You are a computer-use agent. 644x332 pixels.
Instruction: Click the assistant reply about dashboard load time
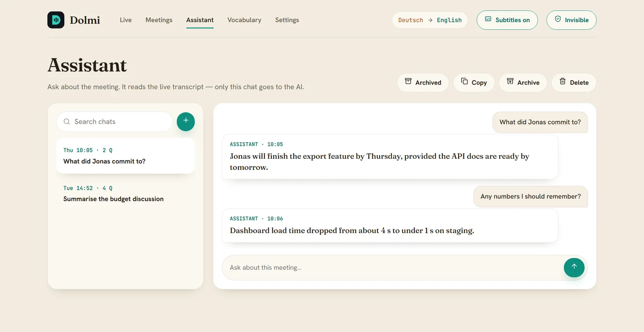tap(390, 225)
